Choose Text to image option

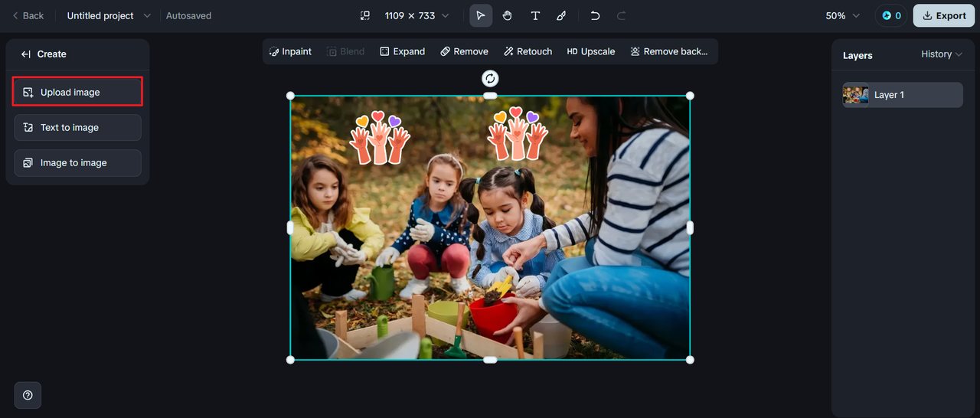77,128
